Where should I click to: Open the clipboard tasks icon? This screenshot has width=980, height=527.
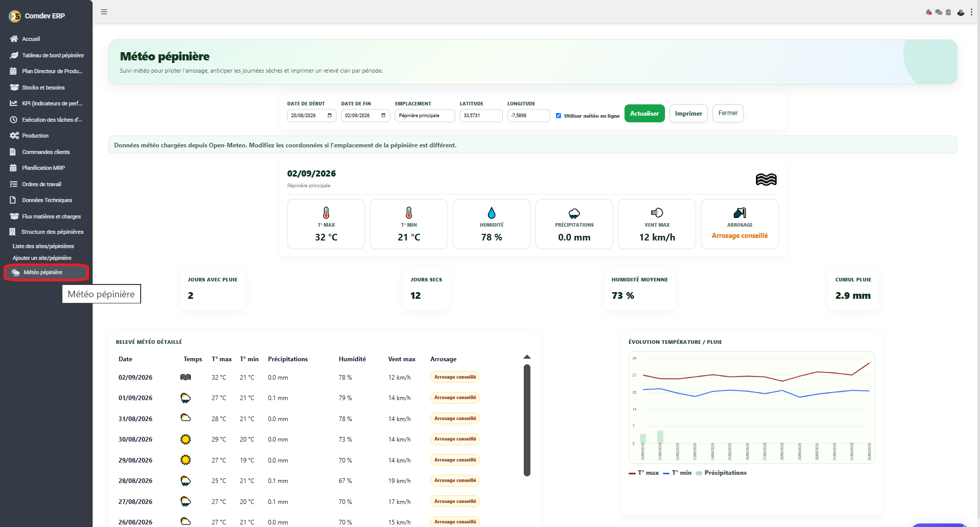tap(948, 12)
